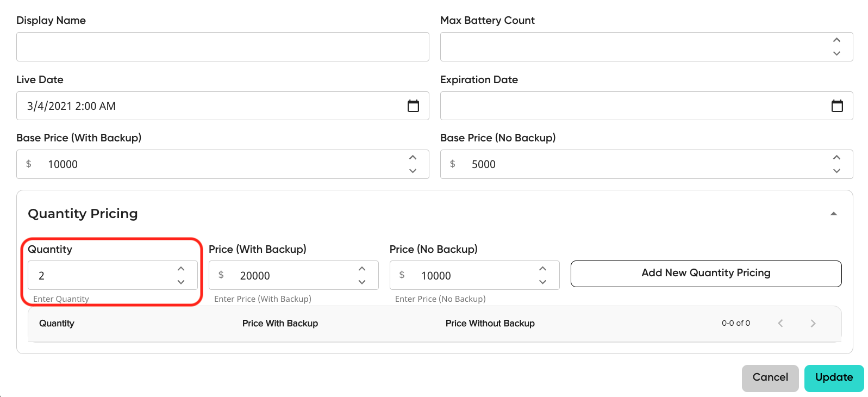Open the Live Date calendar picker

point(413,106)
